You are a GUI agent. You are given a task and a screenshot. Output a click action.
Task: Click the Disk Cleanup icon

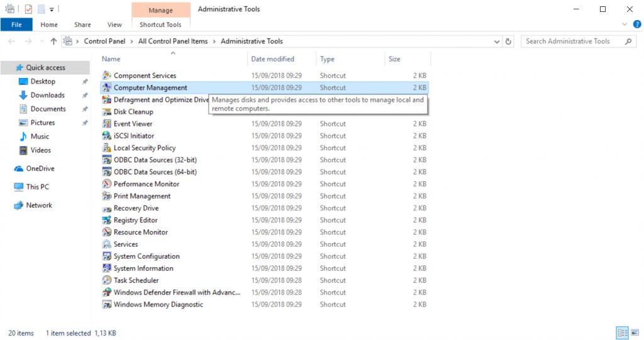click(107, 111)
